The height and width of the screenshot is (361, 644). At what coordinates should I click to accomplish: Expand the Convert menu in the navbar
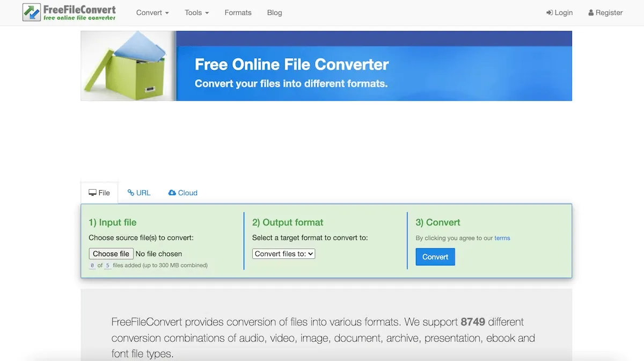coord(152,12)
